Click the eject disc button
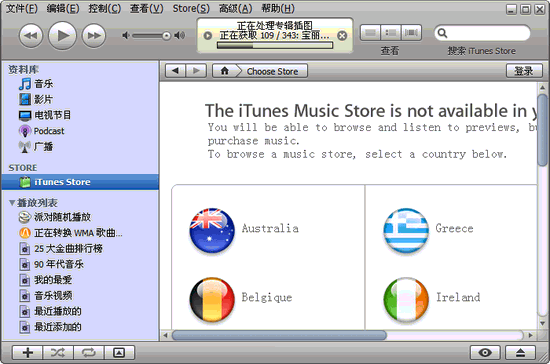This screenshot has width=550, height=364. click(x=521, y=352)
